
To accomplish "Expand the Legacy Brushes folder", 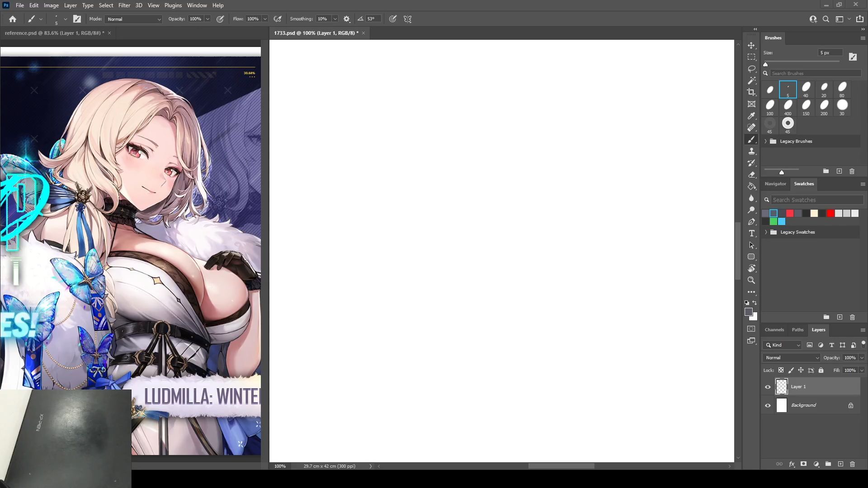I will tap(766, 141).
